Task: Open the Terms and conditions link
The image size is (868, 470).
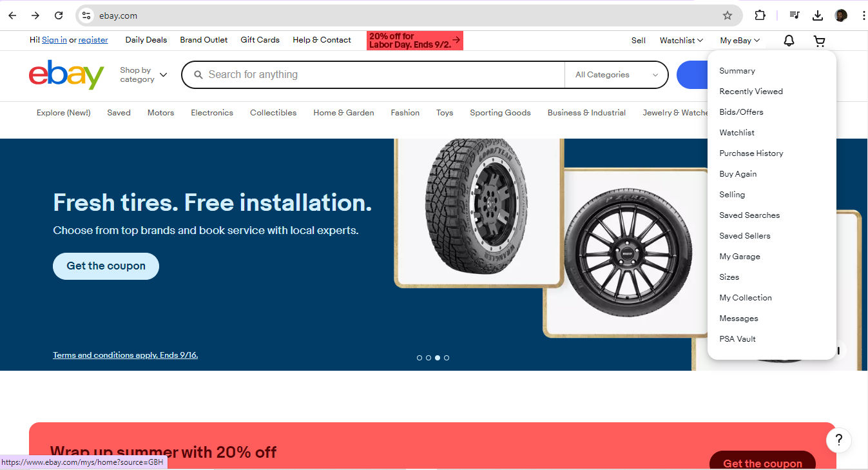Action: tap(125, 355)
